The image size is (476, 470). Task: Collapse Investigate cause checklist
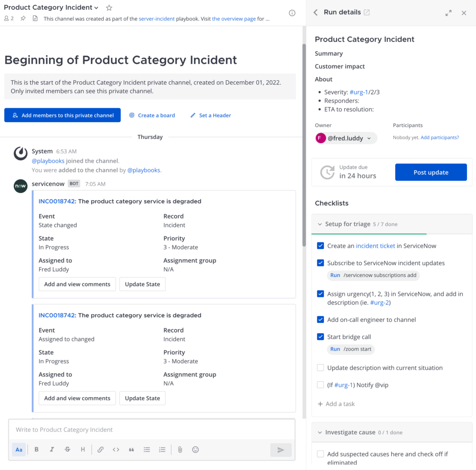[320, 433]
